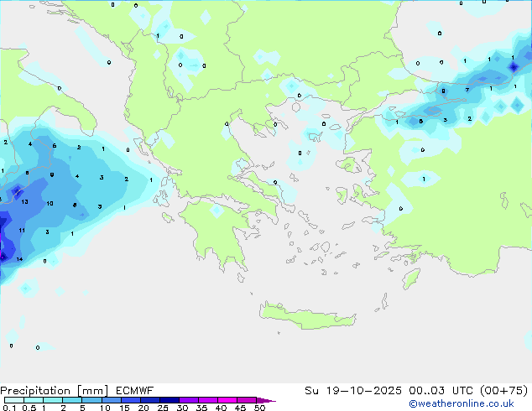Click the 40–45 mm magenta legend swatch

(227, 400)
